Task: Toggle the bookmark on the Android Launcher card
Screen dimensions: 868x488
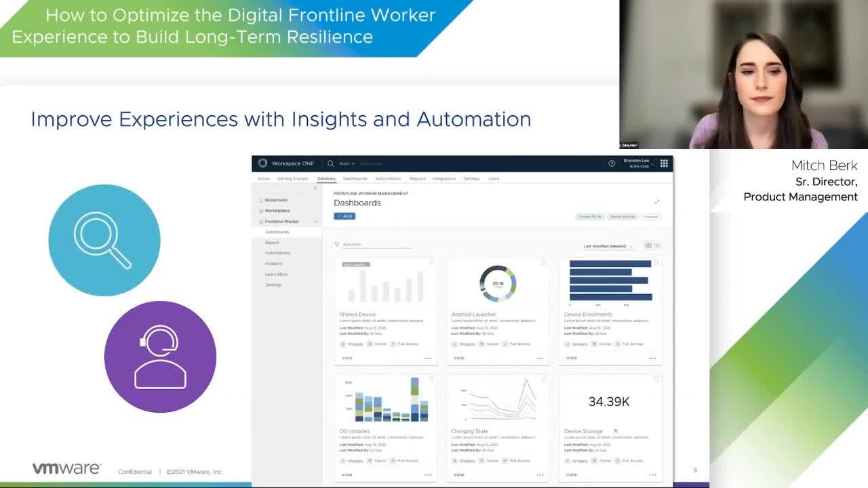Action: coord(542,262)
